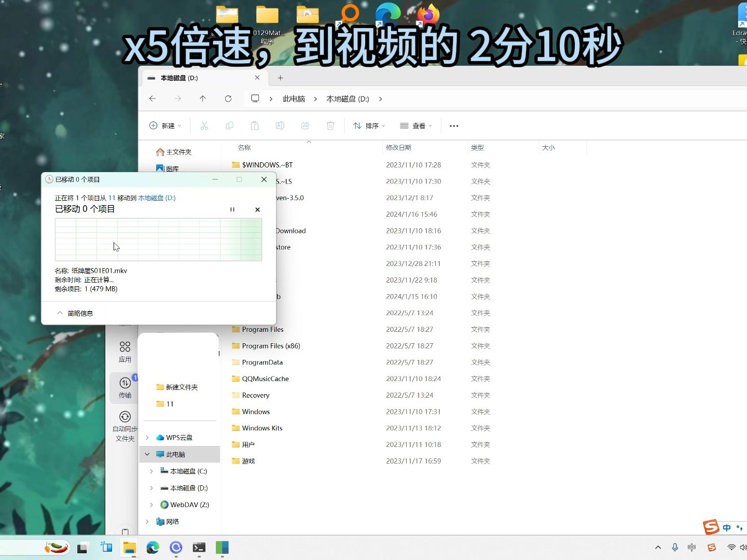Click the Paste toolbar icon
This screenshot has height=560, width=747.
click(255, 125)
